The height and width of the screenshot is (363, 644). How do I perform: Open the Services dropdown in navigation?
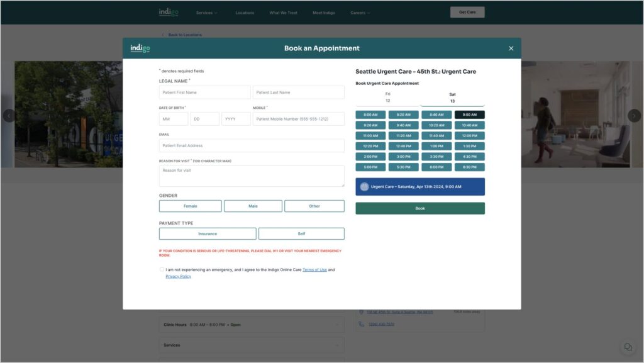coord(206,13)
